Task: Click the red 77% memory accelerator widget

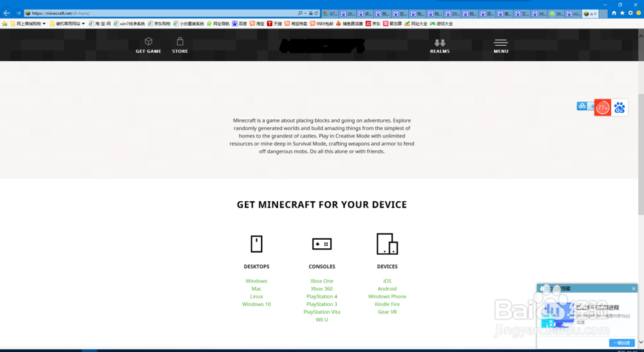Action: (603, 107)
